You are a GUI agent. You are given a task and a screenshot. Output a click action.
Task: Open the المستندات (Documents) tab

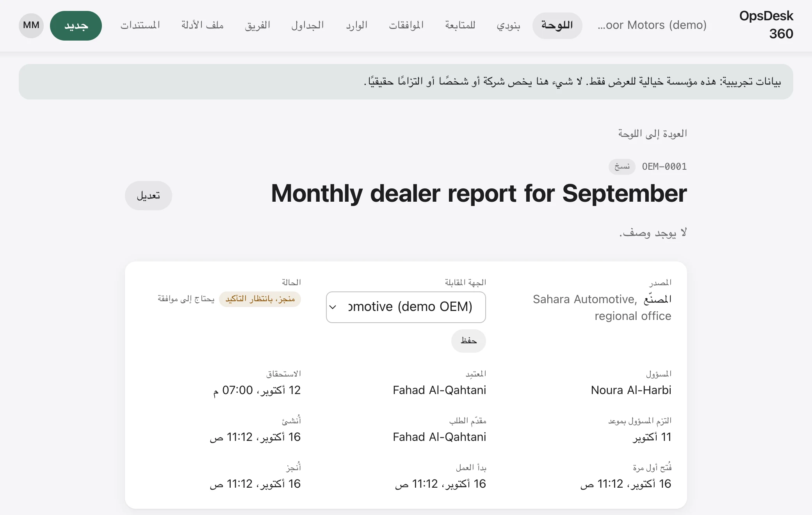140,25
